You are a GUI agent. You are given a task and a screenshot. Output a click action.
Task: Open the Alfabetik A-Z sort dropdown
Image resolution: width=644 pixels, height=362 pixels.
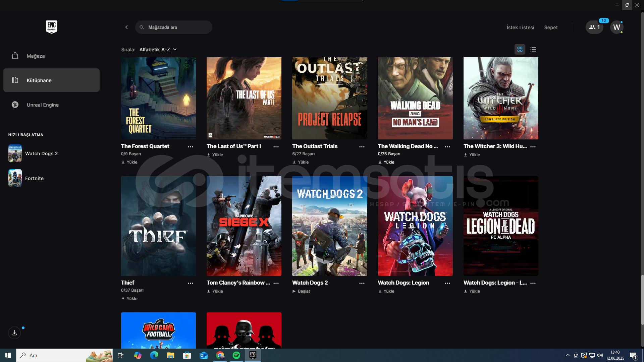coord(158,50)
